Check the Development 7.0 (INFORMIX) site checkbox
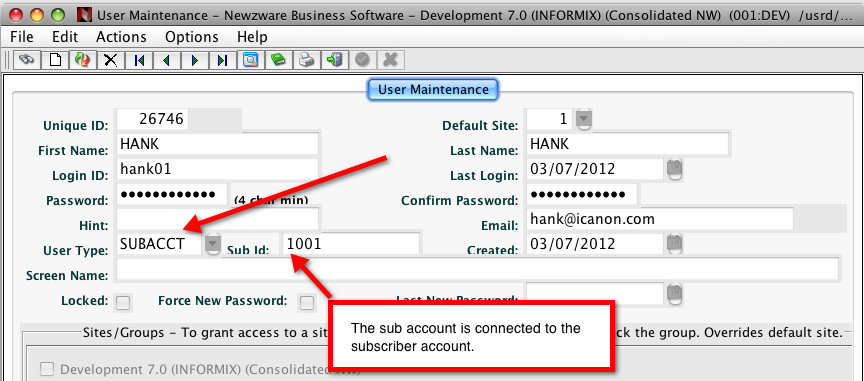This screenshot has width=864, height=381. pyautogui.click(x=48, y=368)
